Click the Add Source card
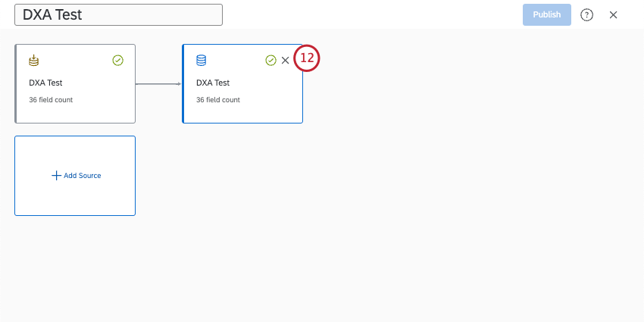 [x=75, y=176]
